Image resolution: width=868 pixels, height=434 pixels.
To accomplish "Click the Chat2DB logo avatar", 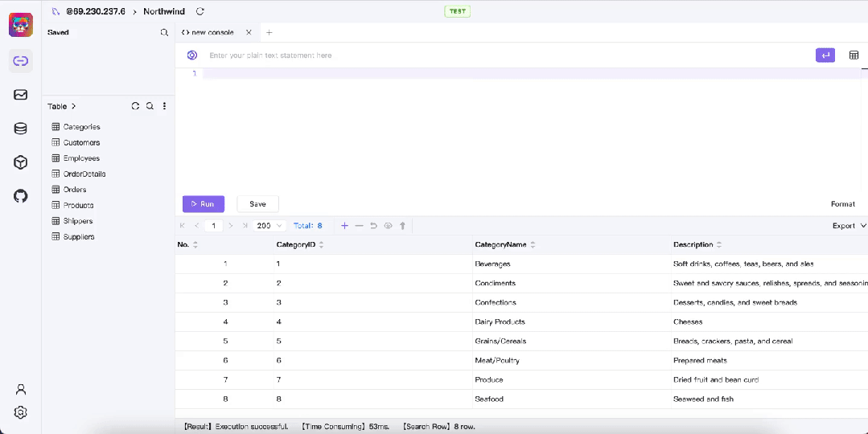I will 20,25.
